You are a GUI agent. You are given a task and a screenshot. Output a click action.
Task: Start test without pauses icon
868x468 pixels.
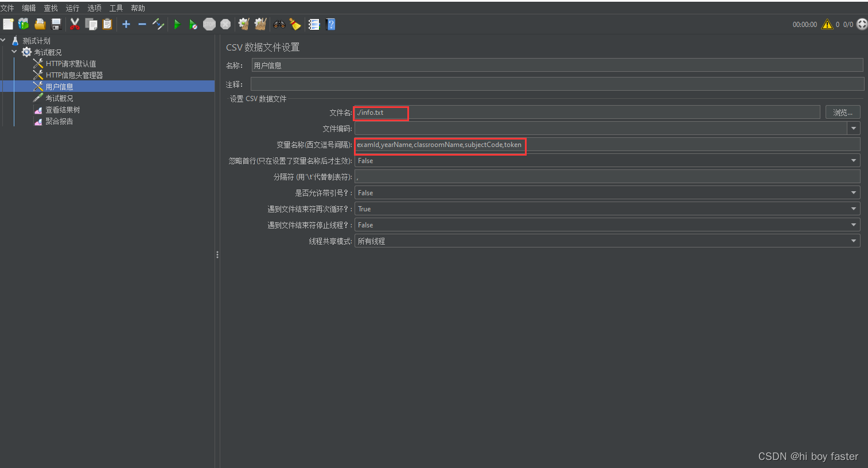click(193, 24)
